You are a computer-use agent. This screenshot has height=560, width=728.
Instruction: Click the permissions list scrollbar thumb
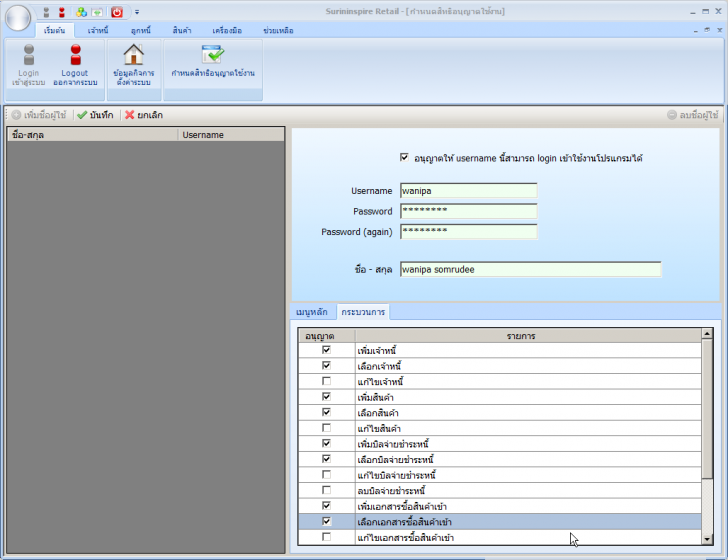(x=707, y=409)
